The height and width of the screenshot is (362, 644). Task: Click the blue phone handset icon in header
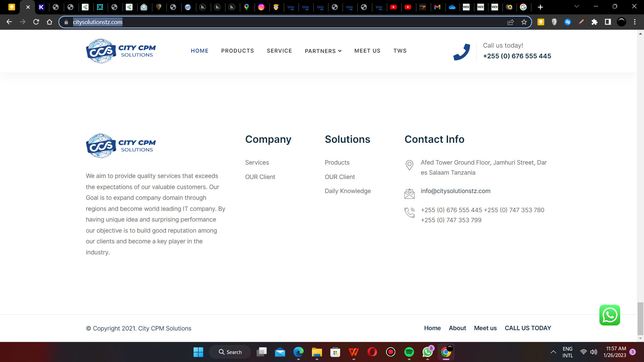(462, 52)
